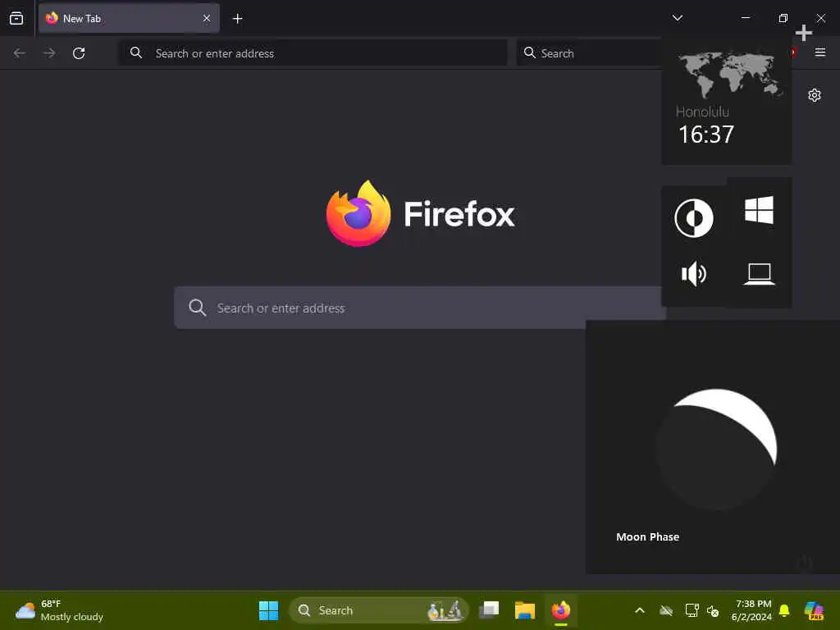Focus the toolbar address bar
The image size is (840, 630).
pos(313,53)
